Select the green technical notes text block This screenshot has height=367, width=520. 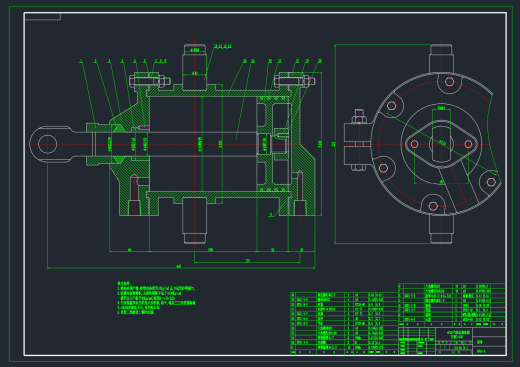point(156,298)
